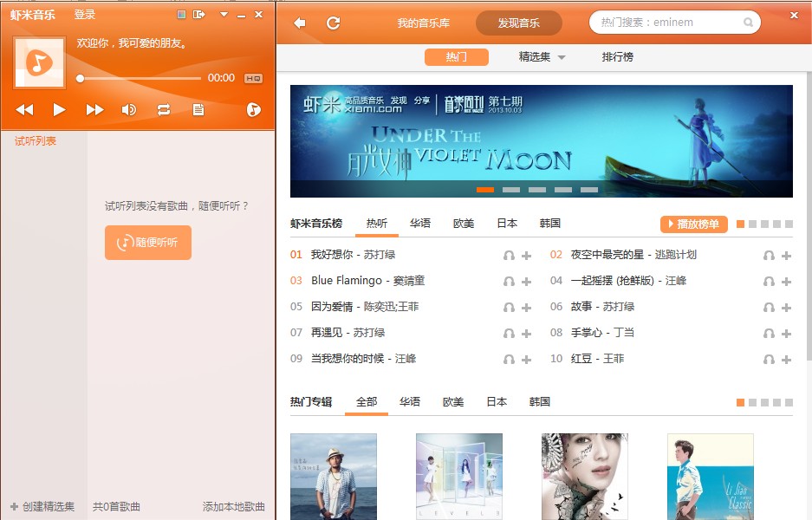Skip to the next track
Image resolution: width=812 pixels, height=520 pixels.
click(x=94, y=109)
